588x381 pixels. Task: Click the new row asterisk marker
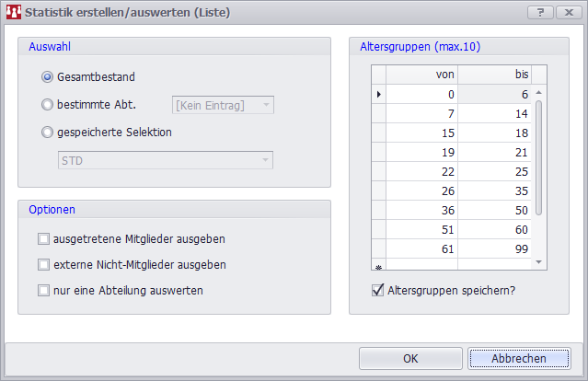click(x=378, y=267)
